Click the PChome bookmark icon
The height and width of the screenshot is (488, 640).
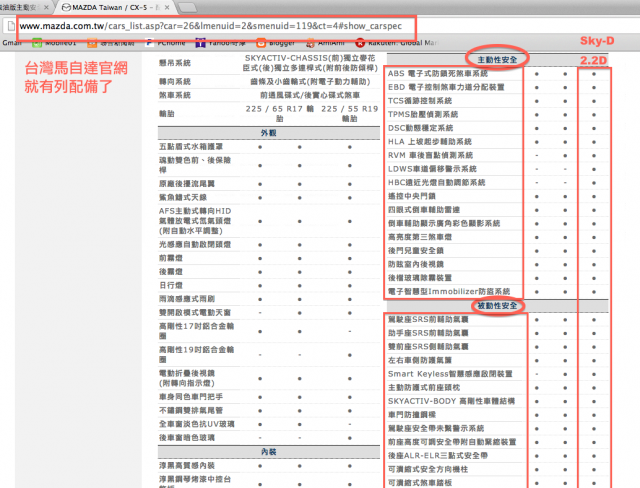click(149, 43)
